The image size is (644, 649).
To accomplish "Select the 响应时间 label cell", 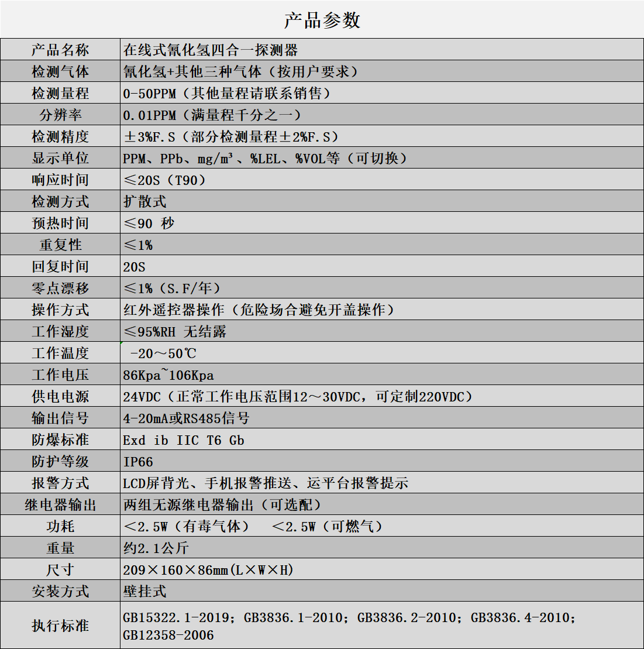I will (60, 180).
